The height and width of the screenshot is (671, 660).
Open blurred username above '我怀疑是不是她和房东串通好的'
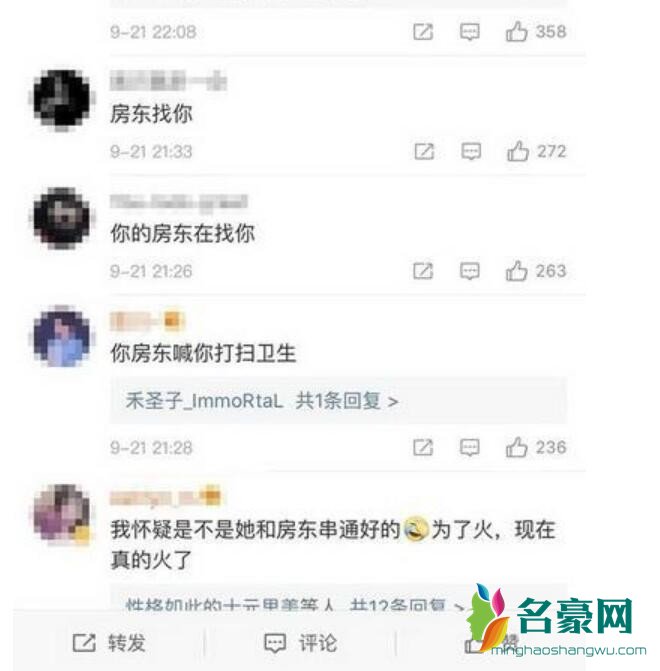click(165, 497)
